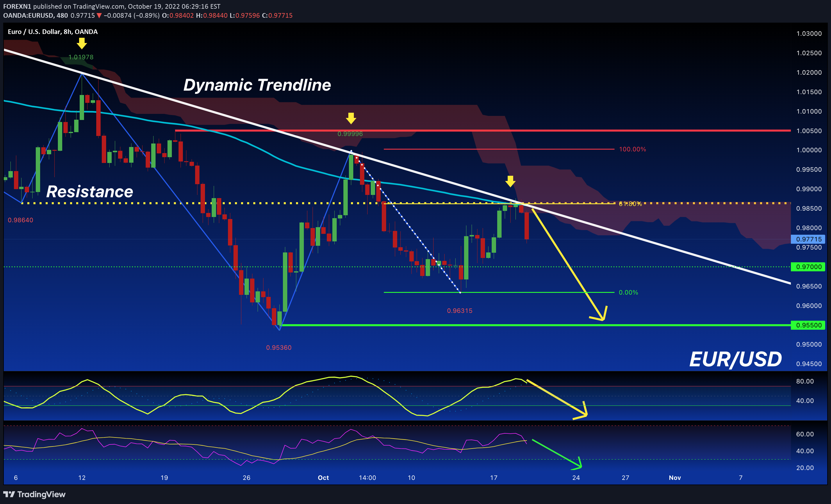Click '60.00' on the RSI scale

(805, 434)
